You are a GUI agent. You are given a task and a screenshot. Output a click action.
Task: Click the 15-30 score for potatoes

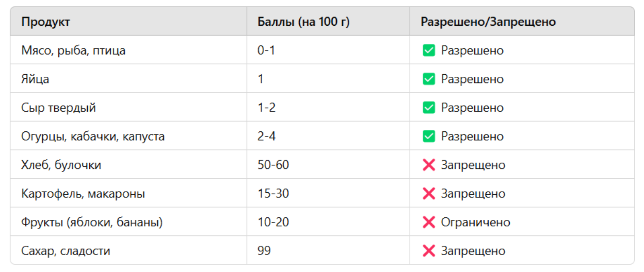point(273,194)
